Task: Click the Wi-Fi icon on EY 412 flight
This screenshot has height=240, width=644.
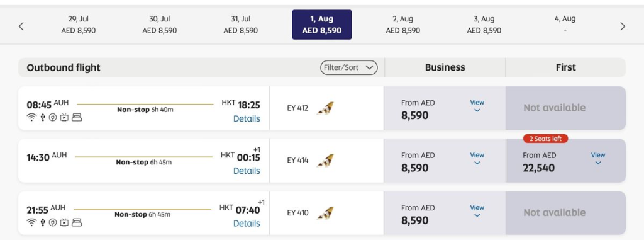Action: tap(31, 118)
